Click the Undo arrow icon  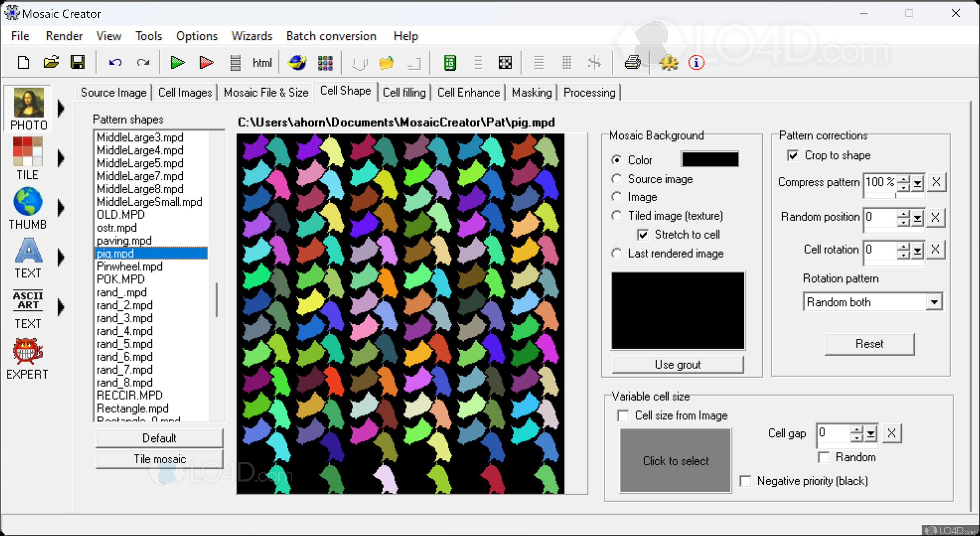114,62
